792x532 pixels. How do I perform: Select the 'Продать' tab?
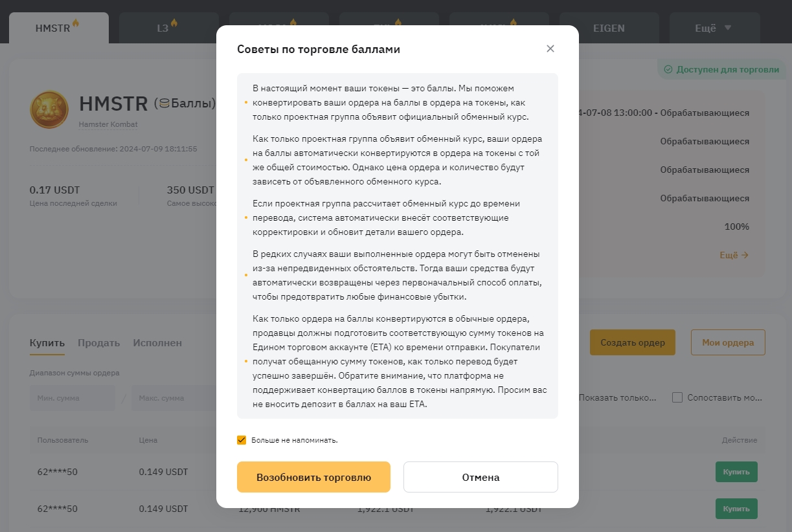pyautogui.click(x=98, y=343)
